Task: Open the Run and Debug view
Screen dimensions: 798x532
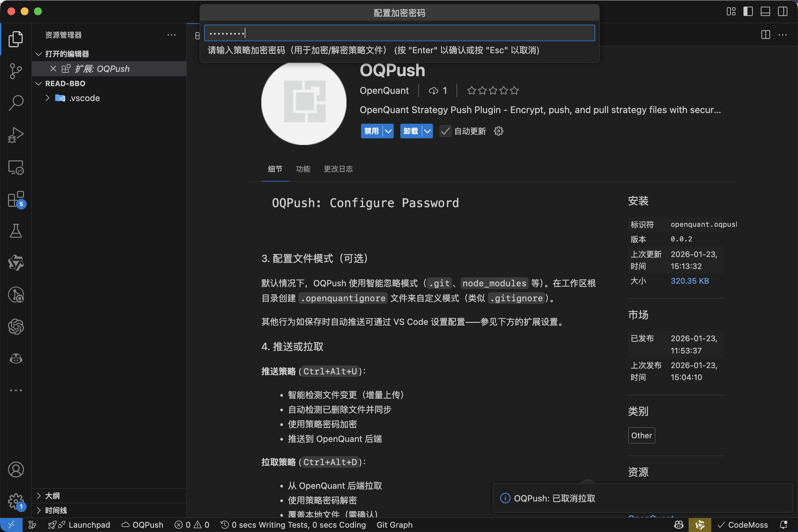Action: pos(16,135)
